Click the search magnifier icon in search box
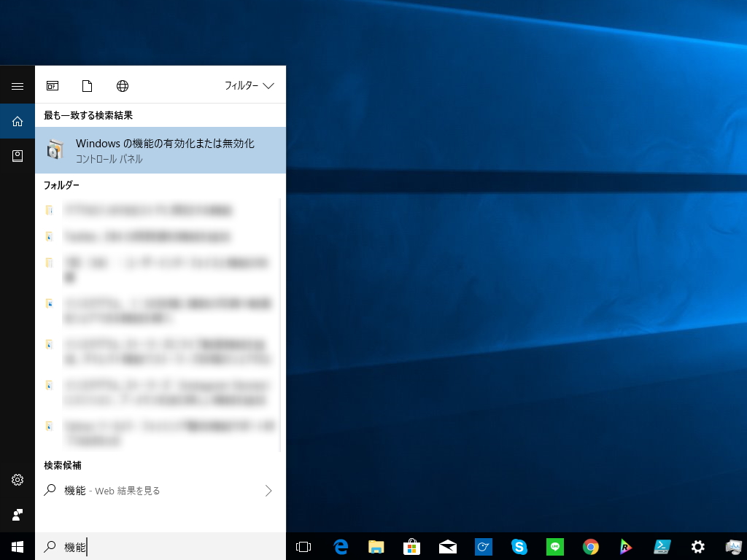This screenshot has width=747, height=560. click(50, 546)
